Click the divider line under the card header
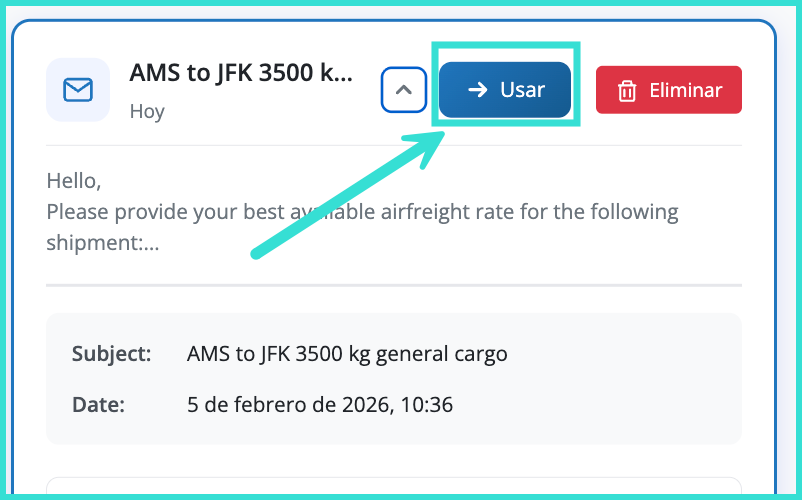Viewport: 802px width, 500px height. (394, 146)
